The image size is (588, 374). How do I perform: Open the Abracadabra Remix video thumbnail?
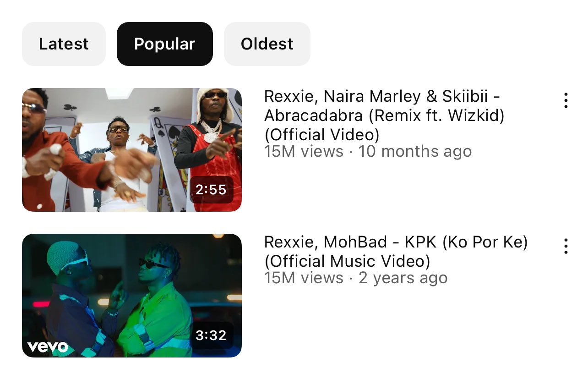132,150
